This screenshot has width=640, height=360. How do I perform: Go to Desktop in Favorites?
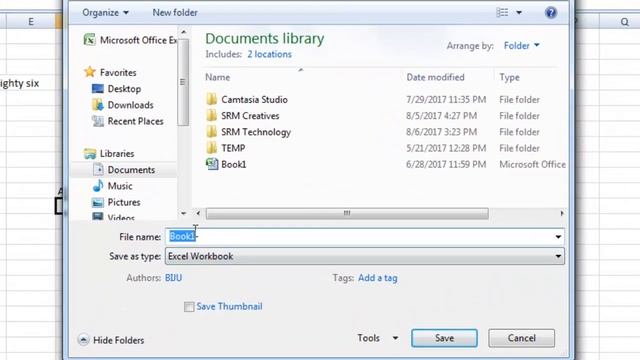coord(116,89)
